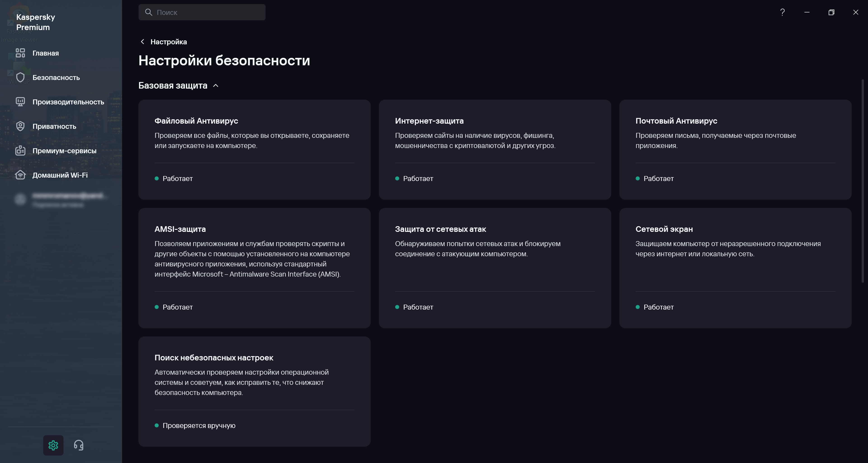Open the Интернет-защита settings card

coord(495,150)
